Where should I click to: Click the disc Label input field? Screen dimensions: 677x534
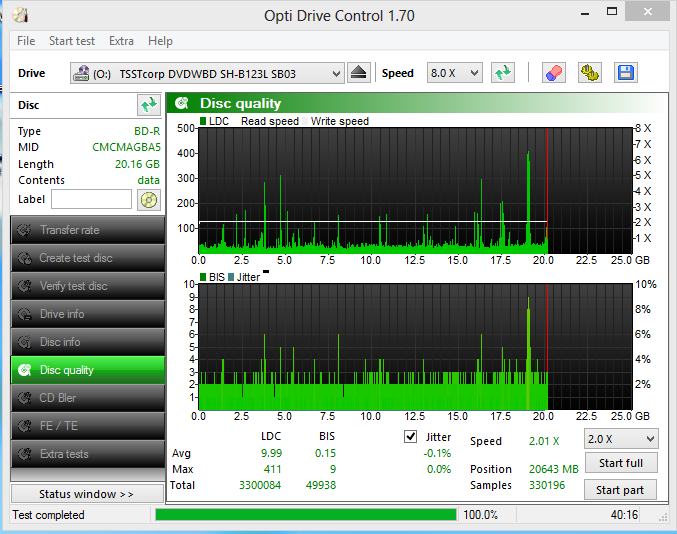tap(91, 199)
